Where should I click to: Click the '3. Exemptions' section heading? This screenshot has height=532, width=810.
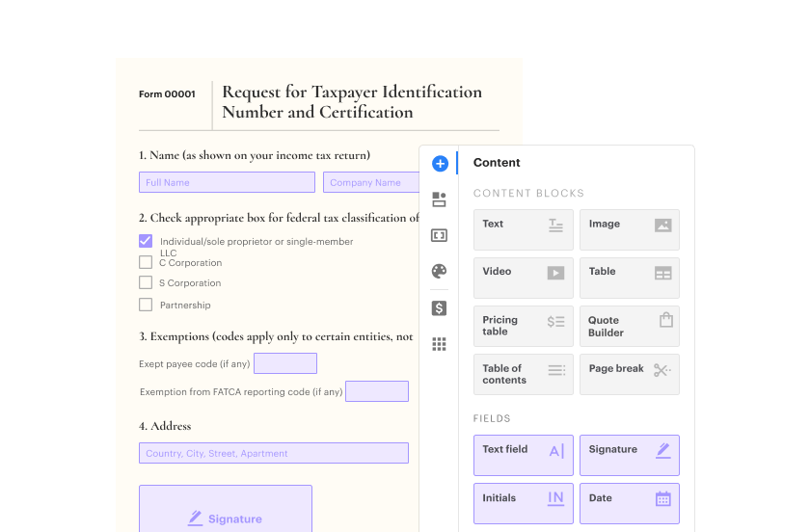pos(276,336)
